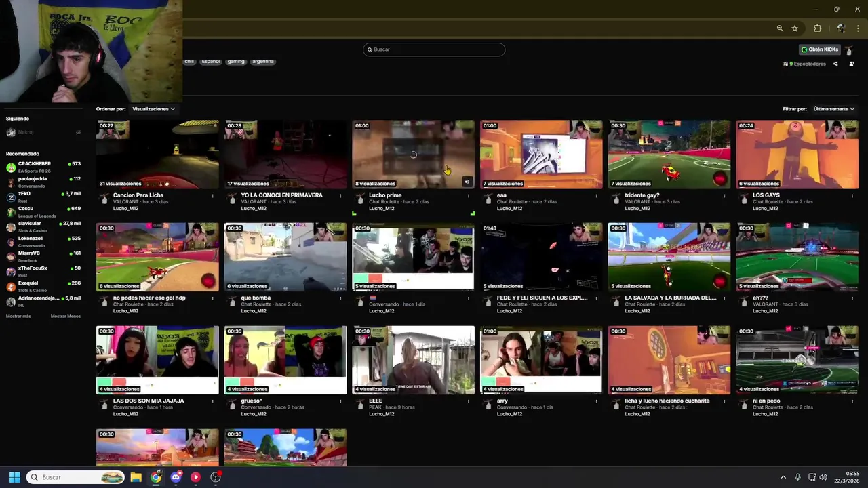This screenshot has height=488, width=868.
Task: Open Lokonazo1 channel in sidebar
Action: click(43, 241)
